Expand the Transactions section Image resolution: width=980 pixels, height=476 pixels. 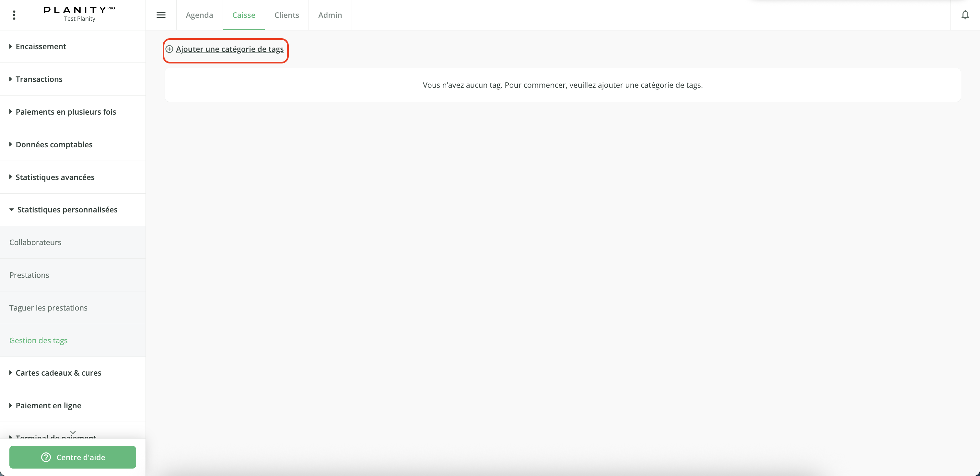pos(73,79)
